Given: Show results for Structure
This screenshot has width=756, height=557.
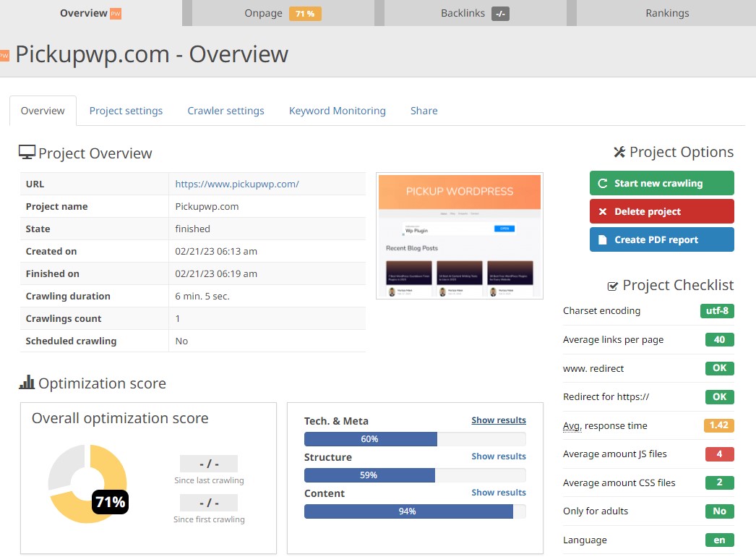Looking at the screenshot, I should click(499, 456).
